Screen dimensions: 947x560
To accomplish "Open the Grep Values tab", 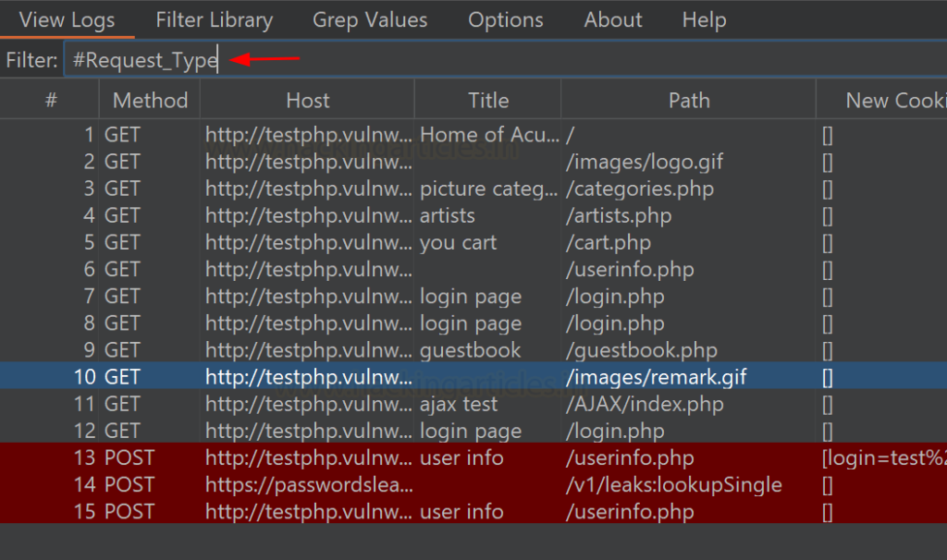I will tap(370, 19).
